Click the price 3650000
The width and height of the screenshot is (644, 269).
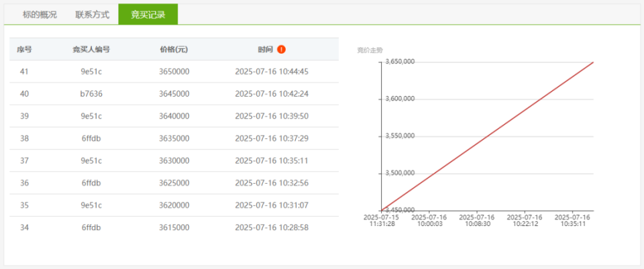[x=174, y=72]
